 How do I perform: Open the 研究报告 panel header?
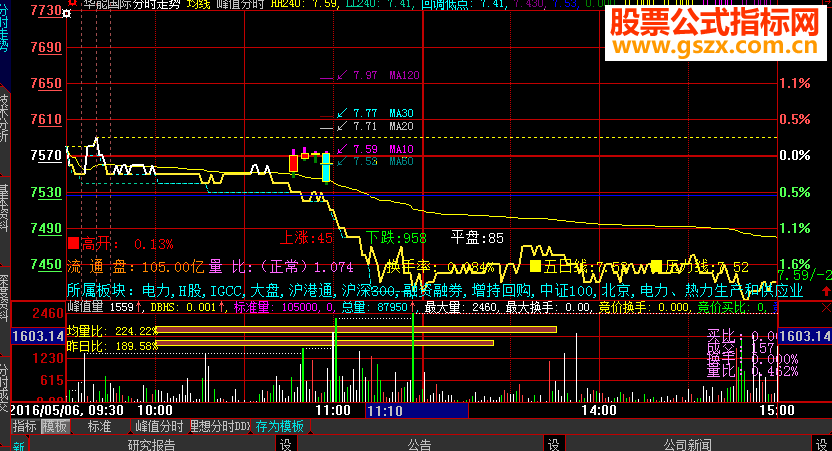pyautogui.click(x=152, y=444)
